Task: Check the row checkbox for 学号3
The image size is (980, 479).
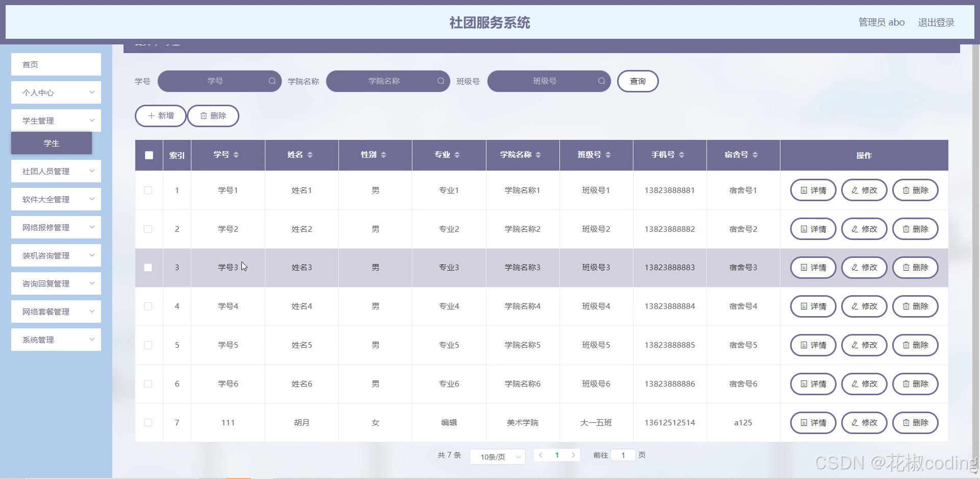Action: pos(148,268)
